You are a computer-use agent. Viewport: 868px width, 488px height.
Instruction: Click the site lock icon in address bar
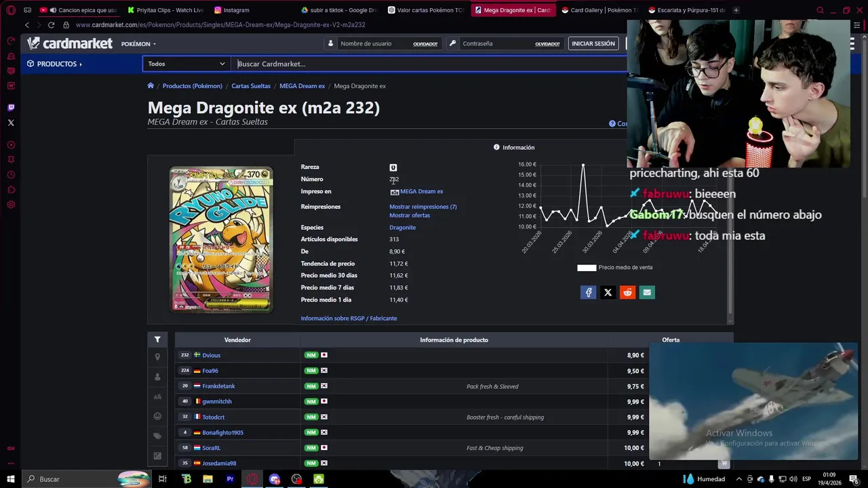click(66, 25)
